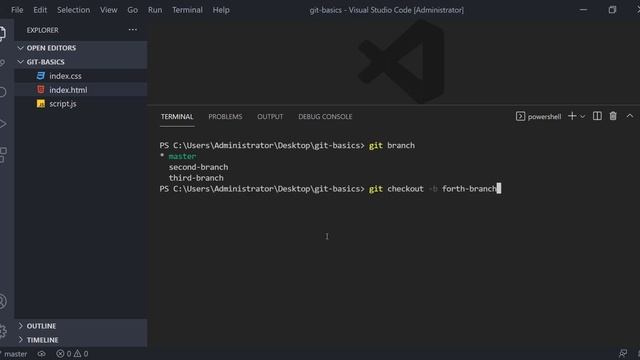The height and width of the screenshot is (360, 640).
Task: Open the View menu
Action: tap(109, 10)
